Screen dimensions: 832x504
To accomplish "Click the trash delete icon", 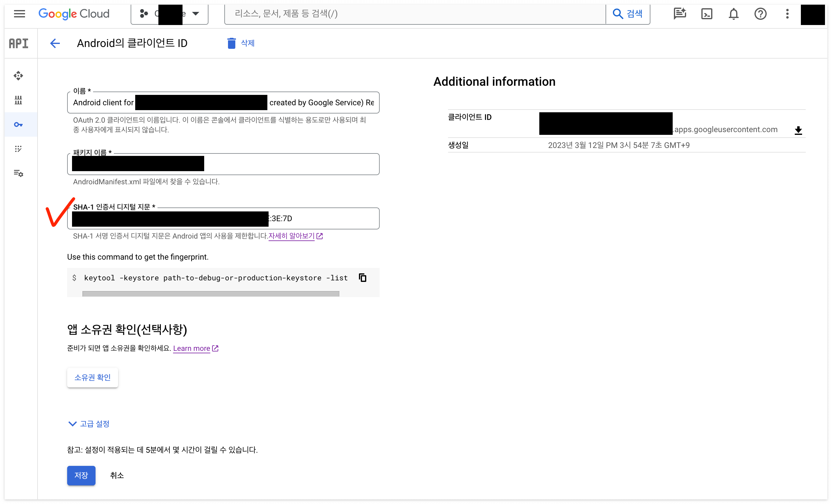I will coord(231,43).
